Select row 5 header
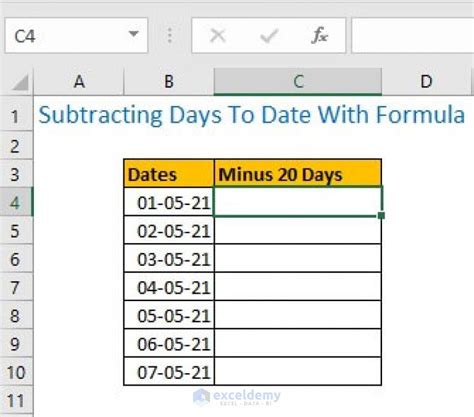This screenshot has height=417, width=474. (x=16, y=231)
